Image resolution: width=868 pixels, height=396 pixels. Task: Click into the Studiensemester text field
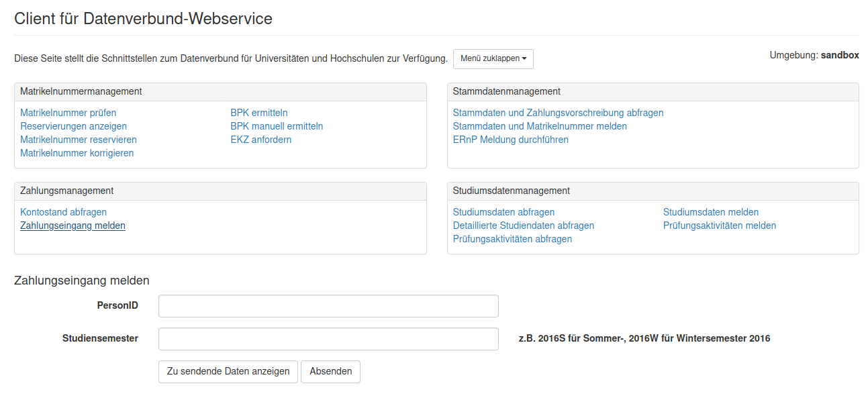[328, 339]
